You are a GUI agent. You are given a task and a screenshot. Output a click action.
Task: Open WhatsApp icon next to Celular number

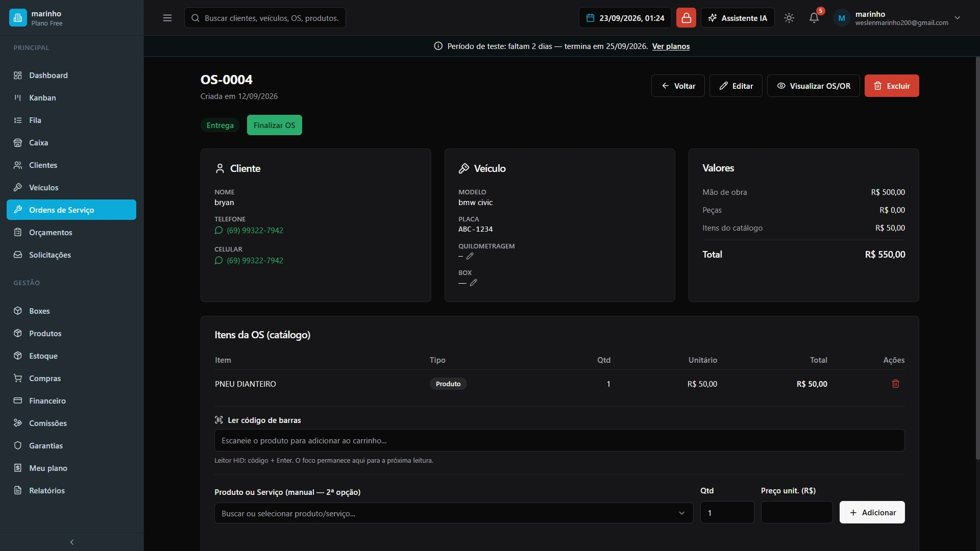tap(218, 260)
